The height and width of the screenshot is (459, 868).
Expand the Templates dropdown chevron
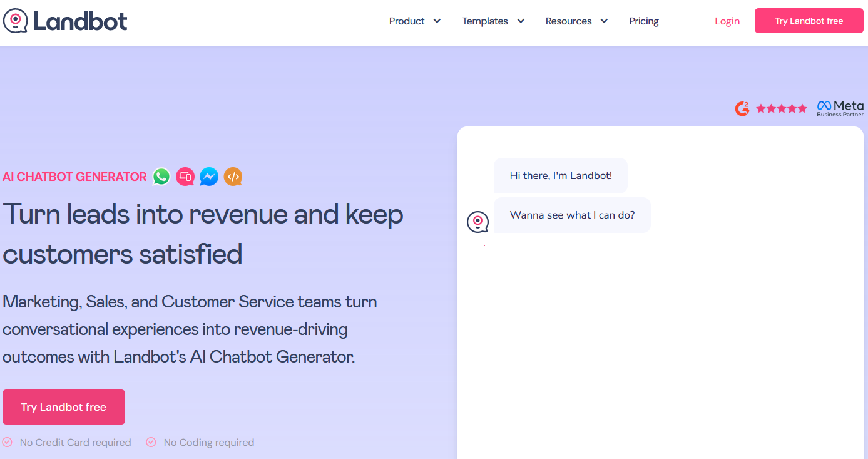pyautogui.click(x=521, y=21)
